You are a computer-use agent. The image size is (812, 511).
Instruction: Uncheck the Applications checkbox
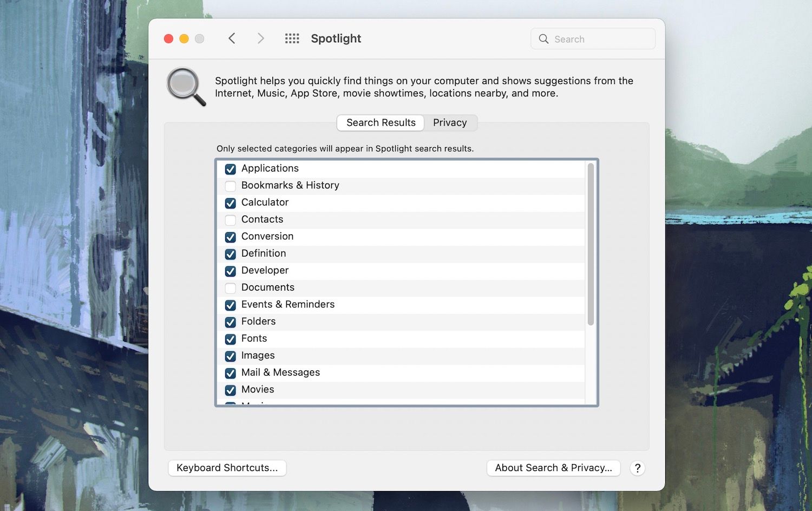point(231,169)
